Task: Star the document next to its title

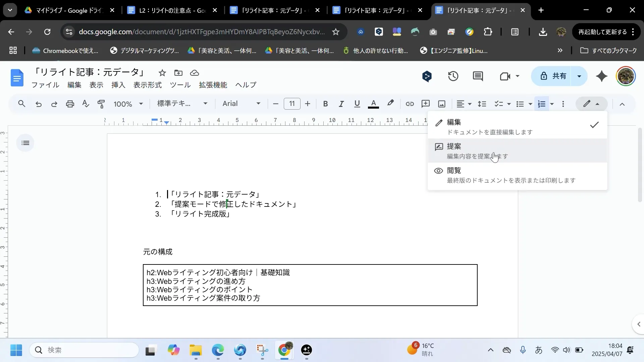Action: tap(162, 73)
